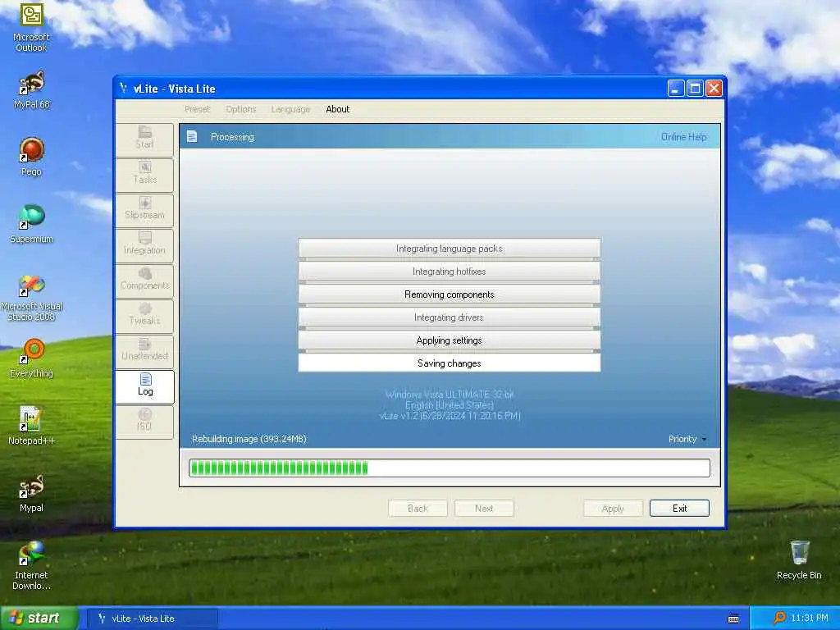Click the Processing page document icon

tap(192, 137)
